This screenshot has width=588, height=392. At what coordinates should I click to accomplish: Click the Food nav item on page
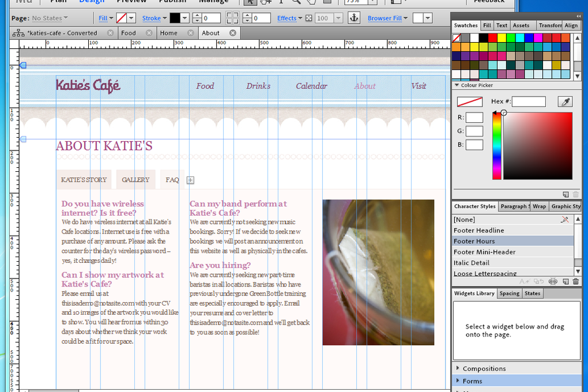click(205, 86)
